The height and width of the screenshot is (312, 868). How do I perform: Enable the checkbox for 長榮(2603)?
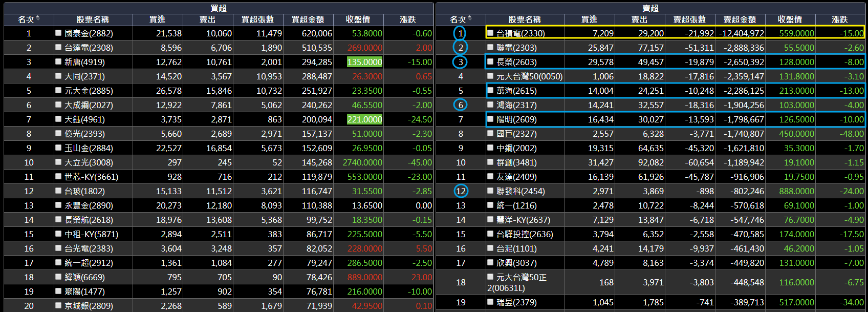click(x=490, y=62)
